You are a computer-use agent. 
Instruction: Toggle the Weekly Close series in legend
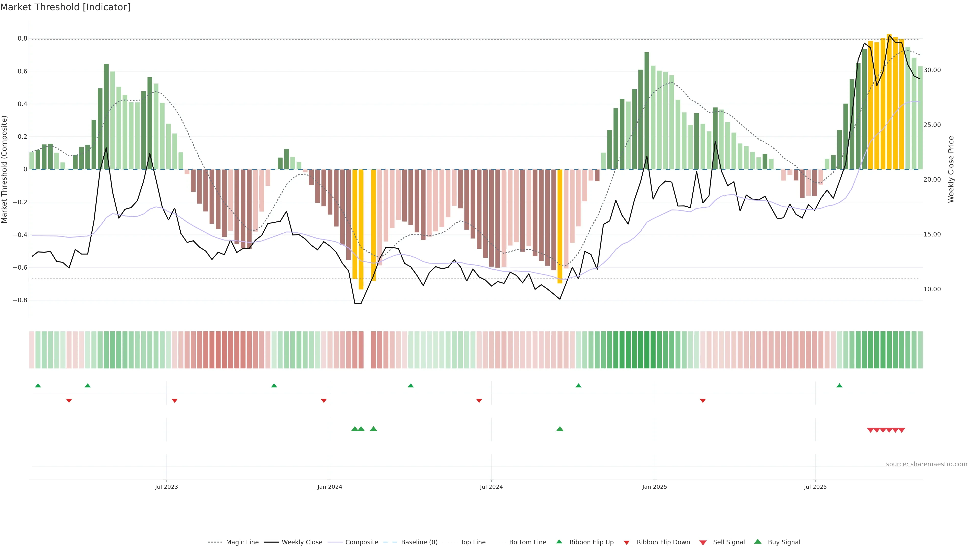click(302, 542)
